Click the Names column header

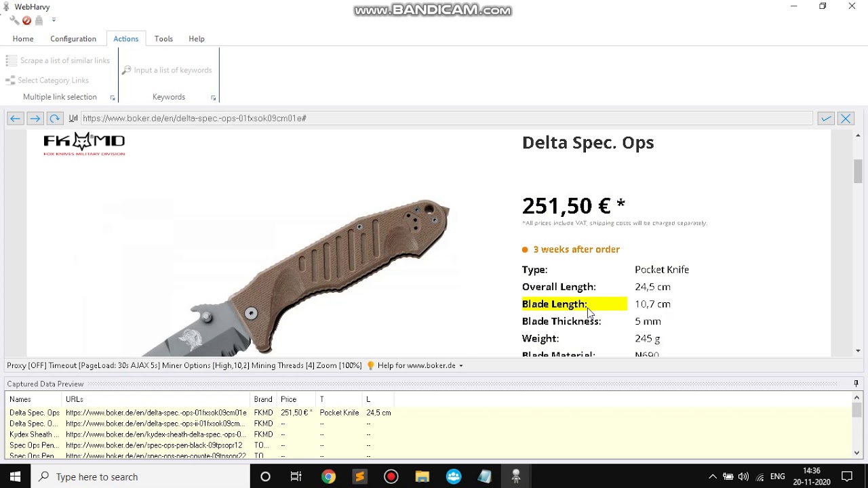[x=34, y=399]
